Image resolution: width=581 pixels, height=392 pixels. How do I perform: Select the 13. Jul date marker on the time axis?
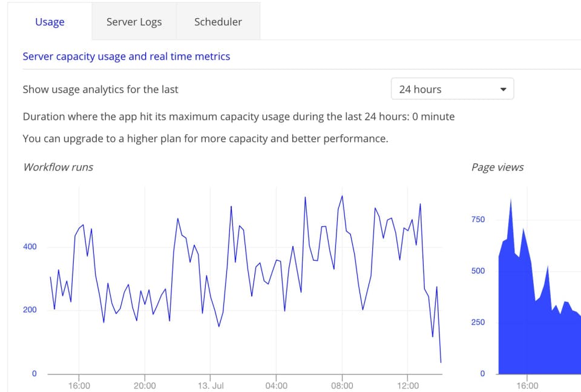point(210,385)
